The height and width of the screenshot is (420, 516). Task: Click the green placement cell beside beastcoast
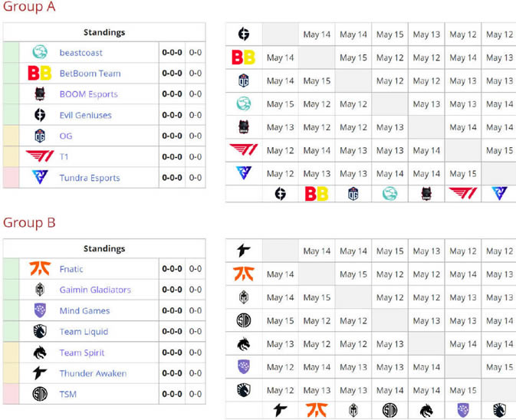pyautogui.click(x=11, y=52)
